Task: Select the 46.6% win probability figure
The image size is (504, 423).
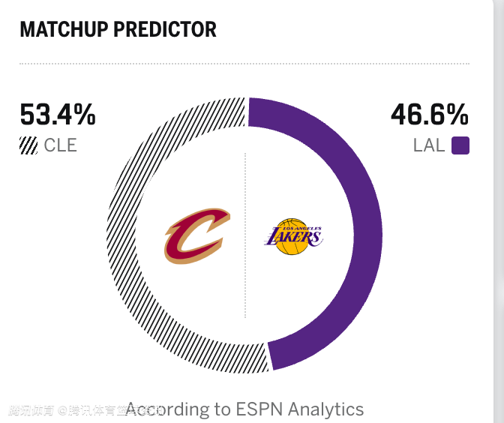Action: (x=429, y=115)
